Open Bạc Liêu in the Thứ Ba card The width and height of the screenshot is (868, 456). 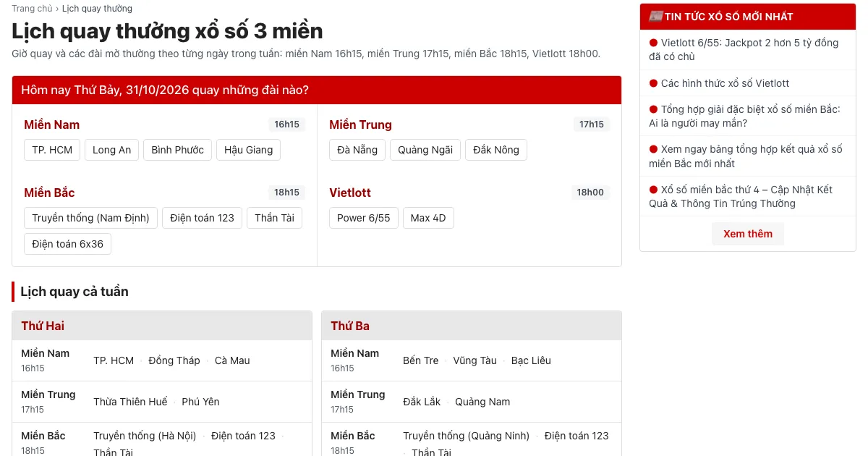point(531,360)
